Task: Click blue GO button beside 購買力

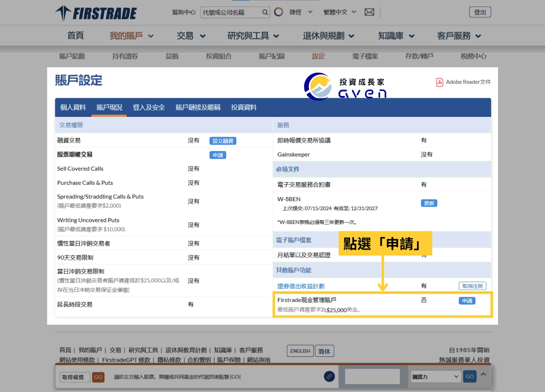Action: tap(470, 376)
